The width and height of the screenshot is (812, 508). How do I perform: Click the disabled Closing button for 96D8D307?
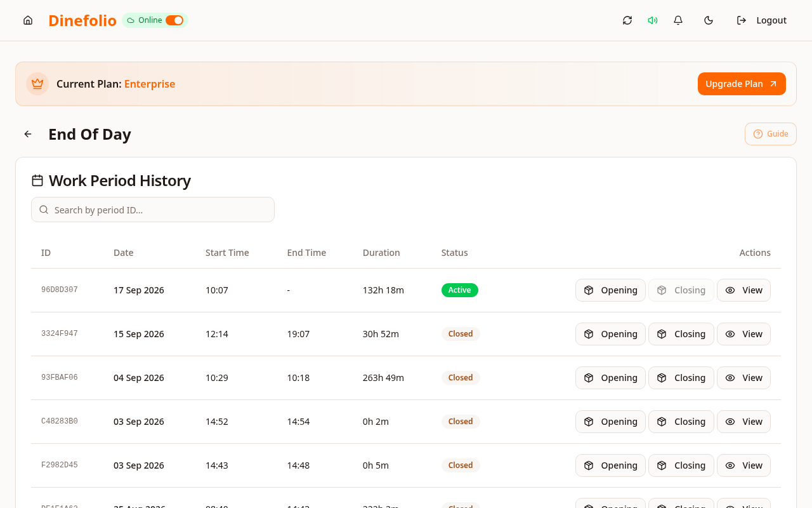click(681, 290)
